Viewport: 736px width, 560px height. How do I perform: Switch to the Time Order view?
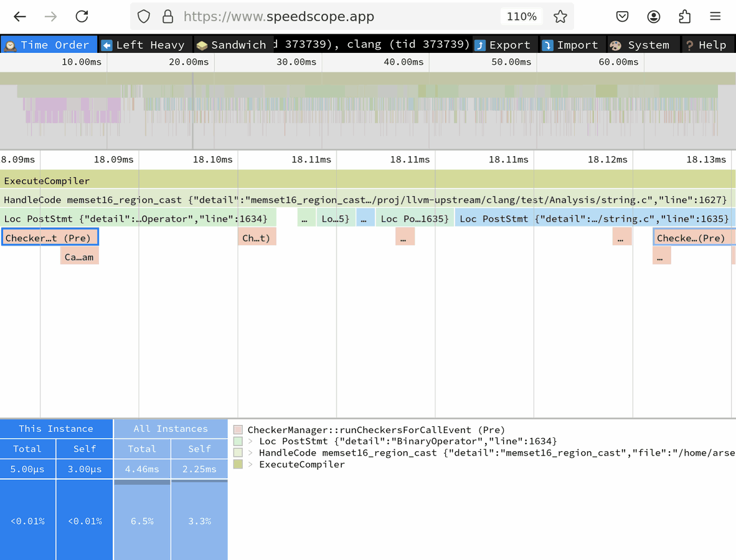tap(49, 45)
